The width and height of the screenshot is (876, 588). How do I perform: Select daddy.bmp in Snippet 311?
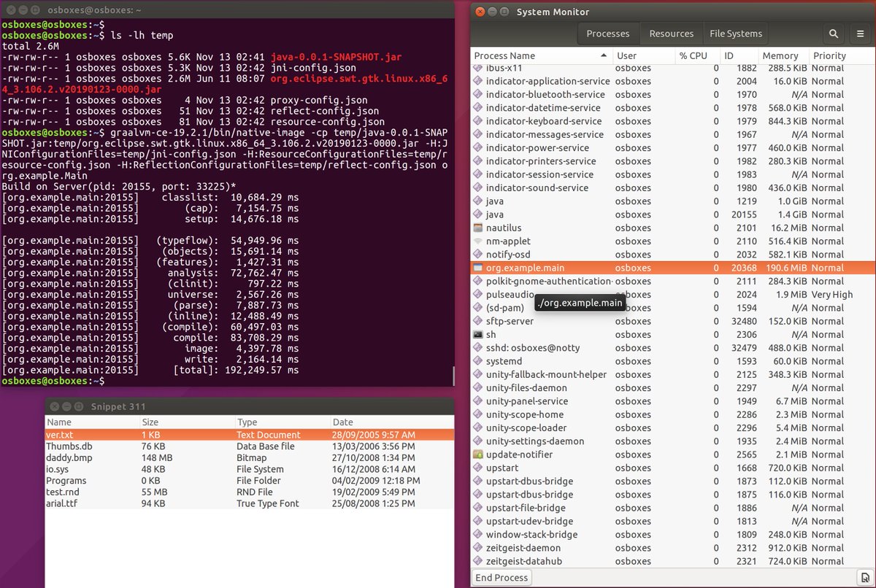pyautogui.click(x=249, y=457)
